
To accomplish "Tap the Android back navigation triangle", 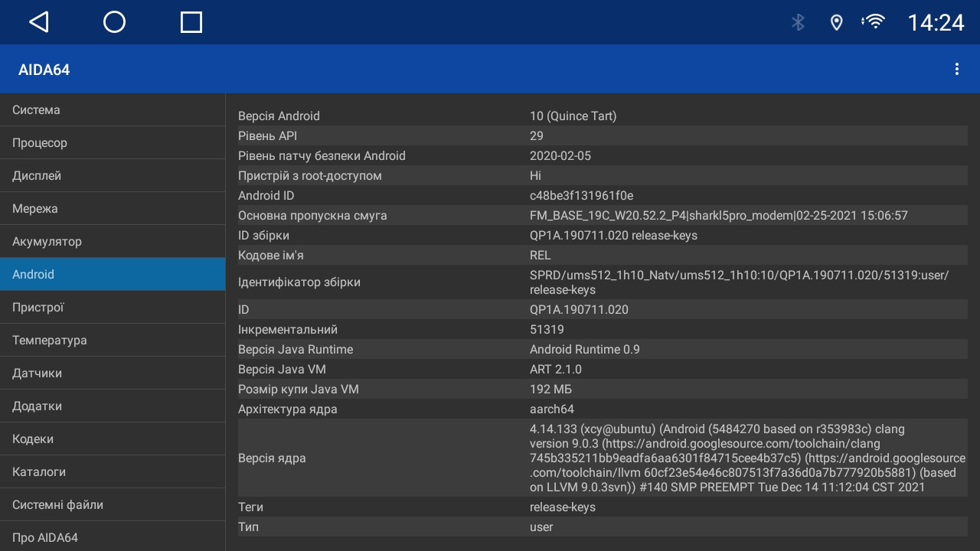I will [39, 22].
